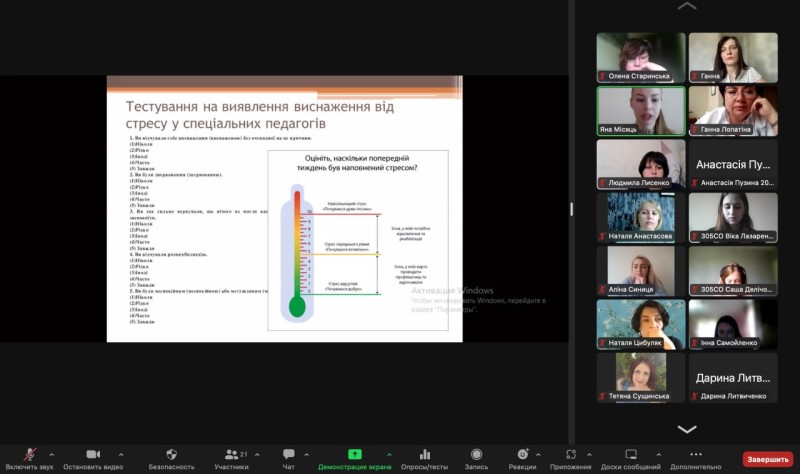Select Дарина Литвиченко tile

pos(733,377)
